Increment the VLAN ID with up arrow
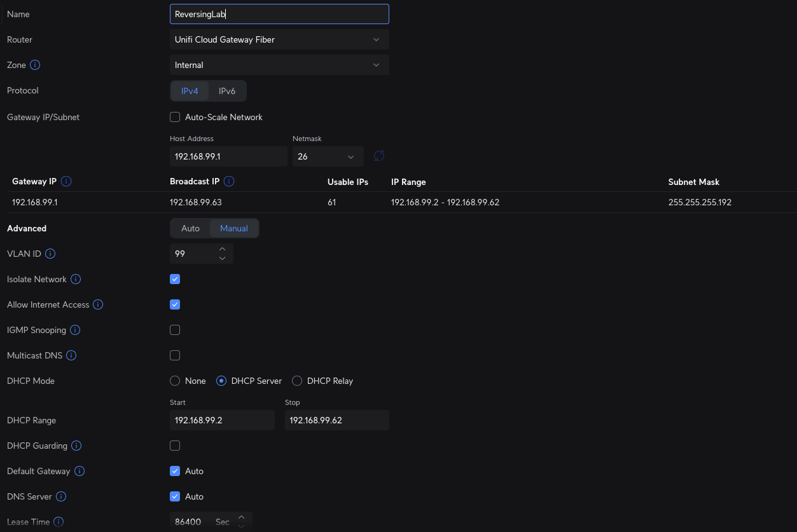 pos(222,249)
